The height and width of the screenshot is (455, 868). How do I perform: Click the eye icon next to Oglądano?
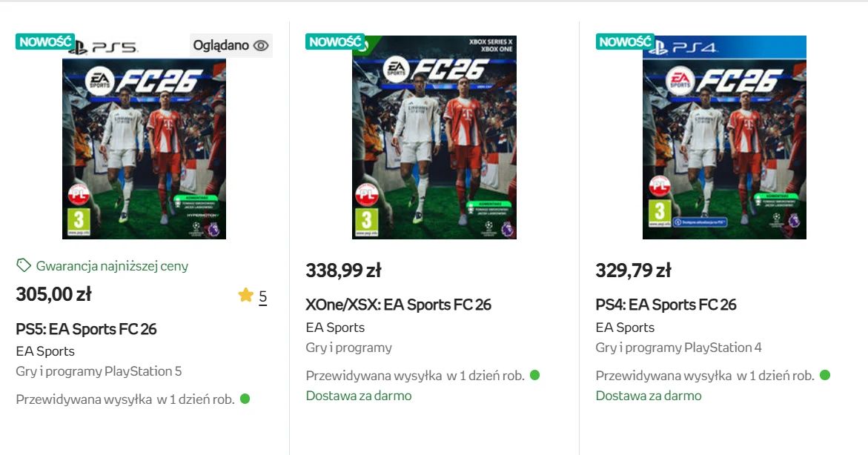tap(261, 45)
